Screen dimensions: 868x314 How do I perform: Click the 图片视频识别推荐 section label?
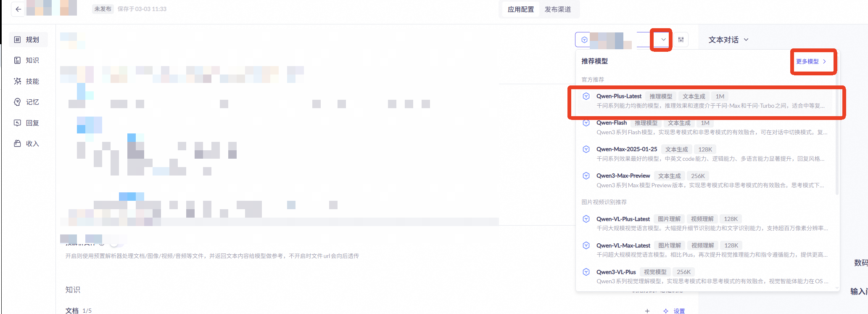tap(604, 202)
